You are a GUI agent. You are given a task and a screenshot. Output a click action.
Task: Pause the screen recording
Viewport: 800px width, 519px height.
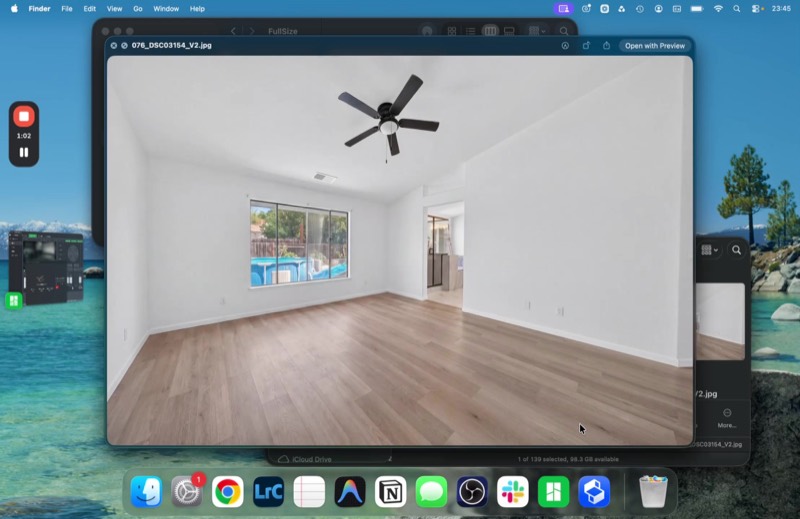[23, 152]
